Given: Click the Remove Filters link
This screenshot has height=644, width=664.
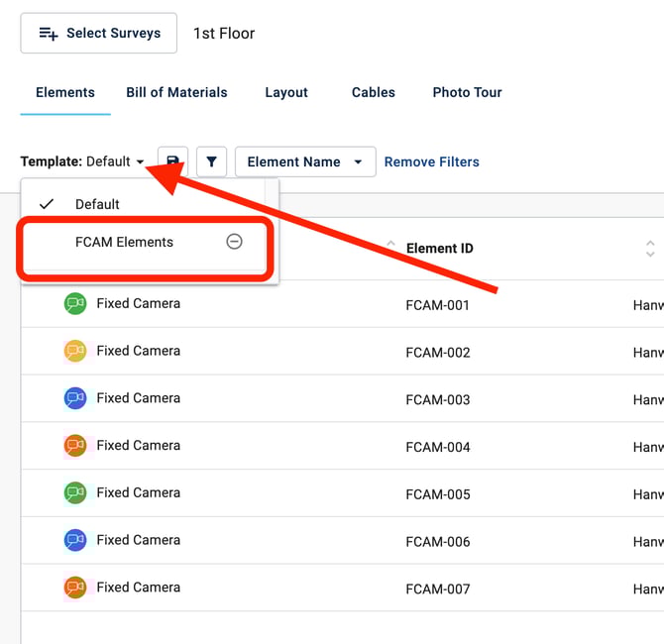Looking at the screenshot, I should pyautogui.click(x=431, y=161).
